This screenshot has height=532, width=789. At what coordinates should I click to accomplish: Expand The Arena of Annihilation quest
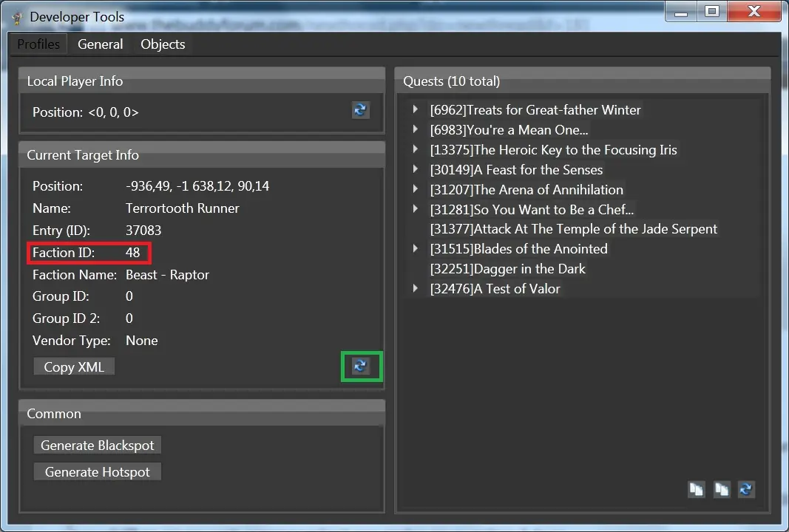416,190
